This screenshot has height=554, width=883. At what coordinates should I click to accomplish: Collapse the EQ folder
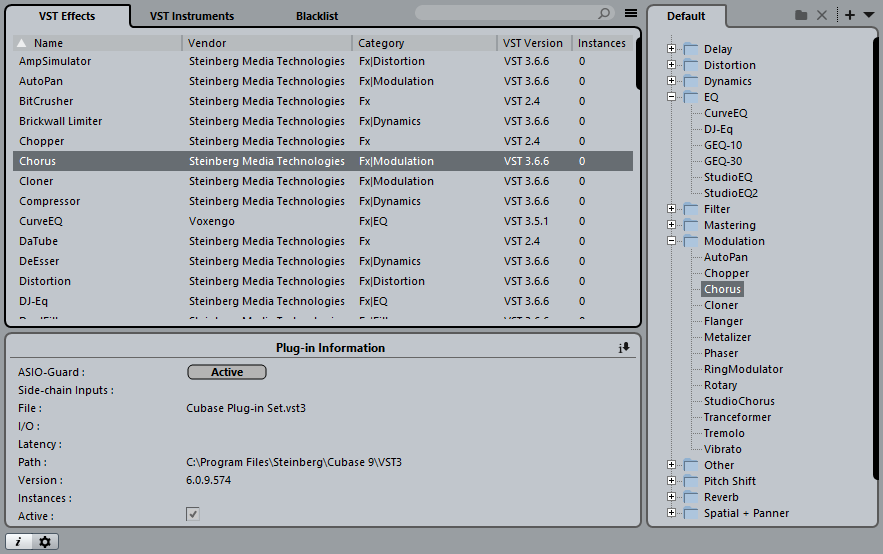(671, 97)
